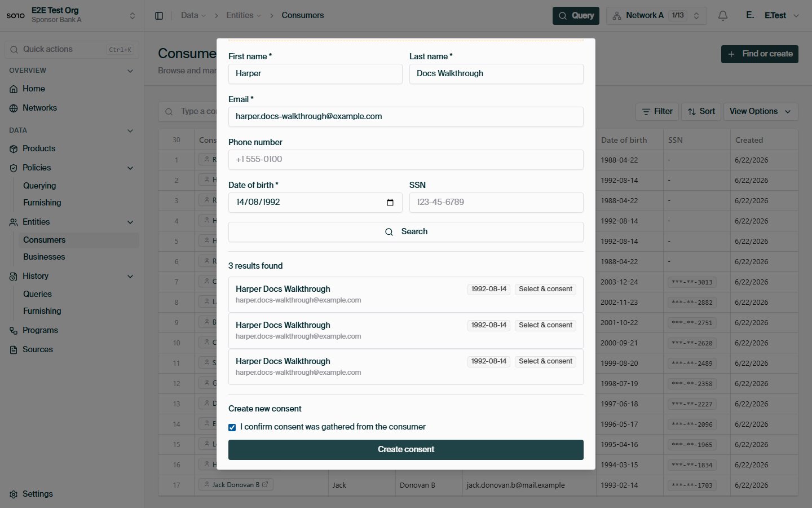Open the Entities breadcrumb dropdown

click(x=244, y=15)
